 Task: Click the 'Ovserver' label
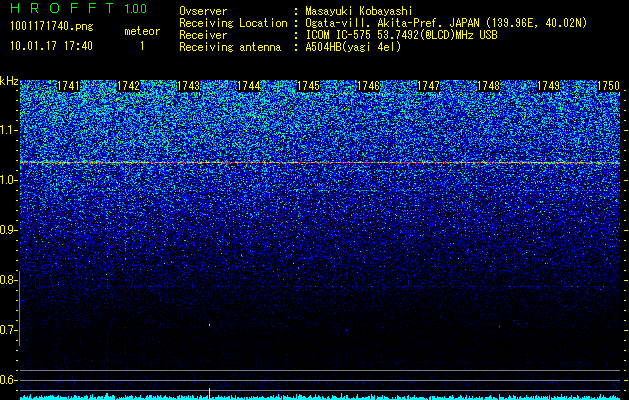pos(203,11)
